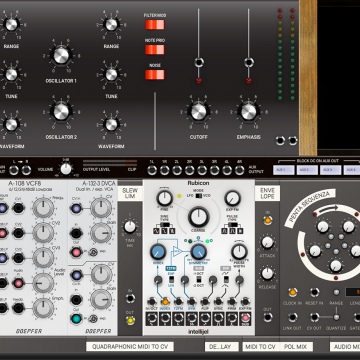The image size is (360, 360).
Task: Click the A-108 Audio Level knob
Action: [43, 283]
